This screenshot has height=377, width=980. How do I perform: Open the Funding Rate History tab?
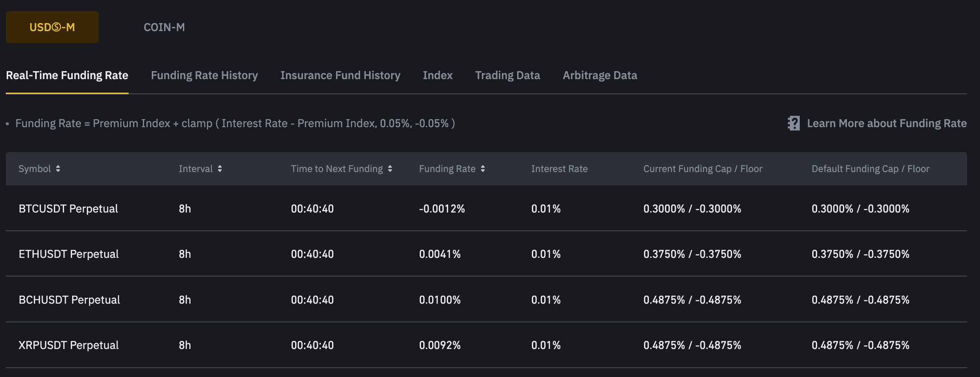click(x=204, y=75)
